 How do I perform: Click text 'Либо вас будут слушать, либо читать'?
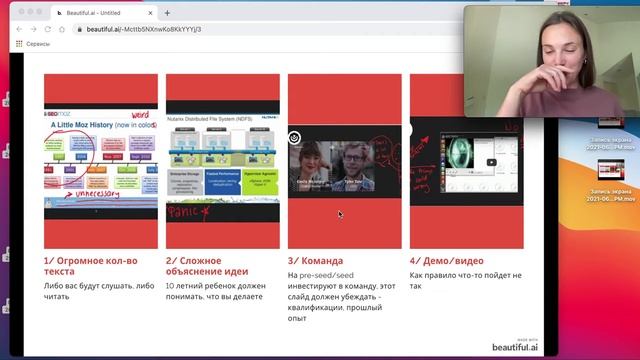[99, 291]
